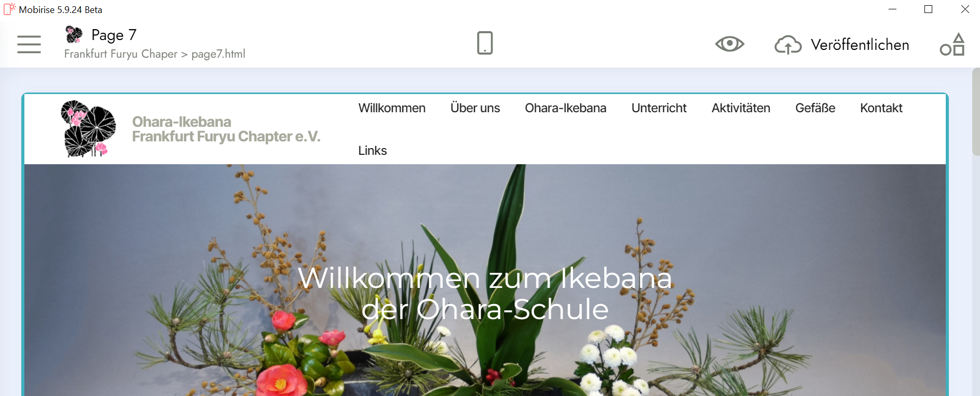Screen dimensions: 980x396
Task: Select the Willkommen zum Ikebana headline text
Action: pos(485,293)
